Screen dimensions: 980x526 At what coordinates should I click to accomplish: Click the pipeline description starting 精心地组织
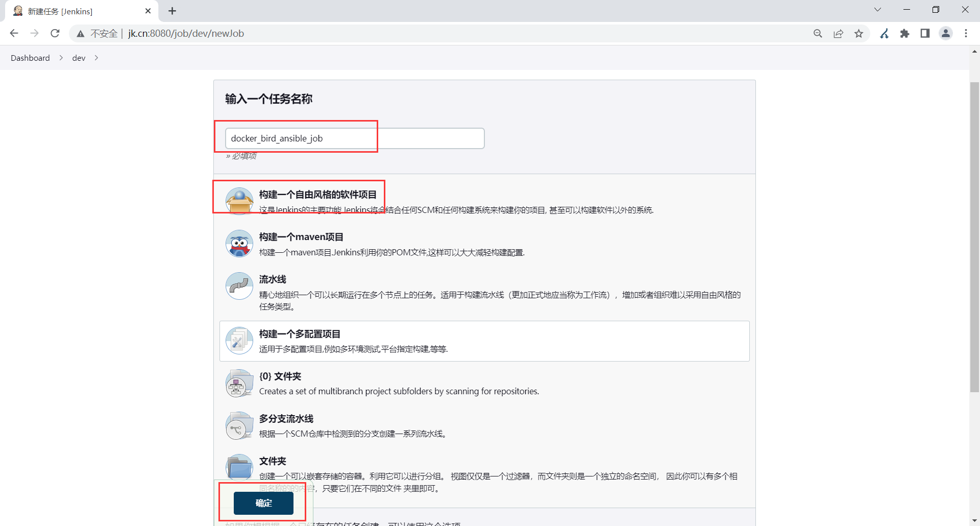500,300
